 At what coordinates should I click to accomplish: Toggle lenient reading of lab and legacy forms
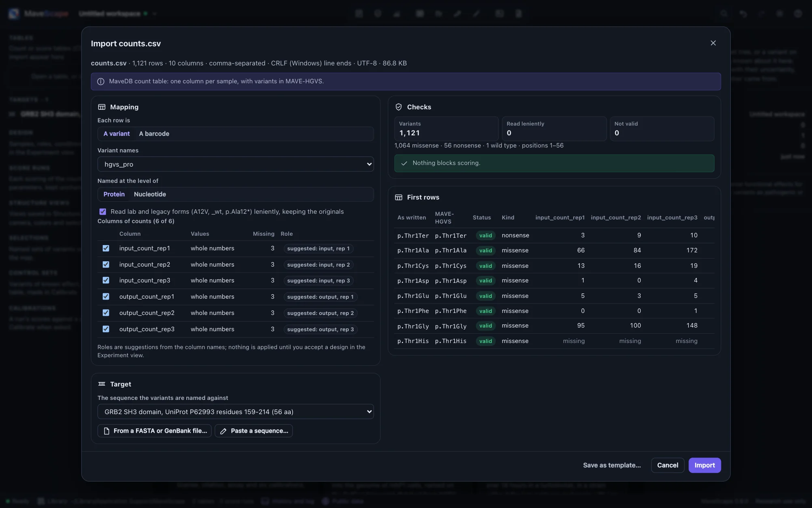coord(103,212)
